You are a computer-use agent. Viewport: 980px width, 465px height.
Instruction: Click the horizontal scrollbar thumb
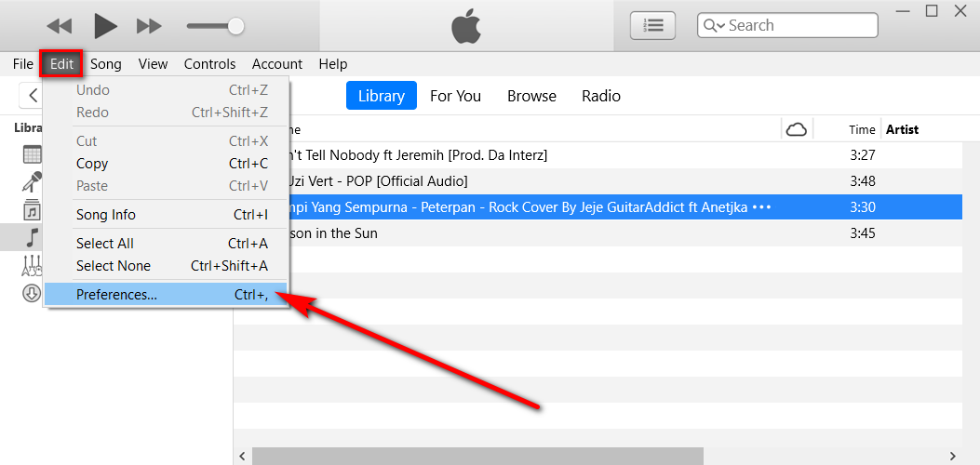coord(477,456)
